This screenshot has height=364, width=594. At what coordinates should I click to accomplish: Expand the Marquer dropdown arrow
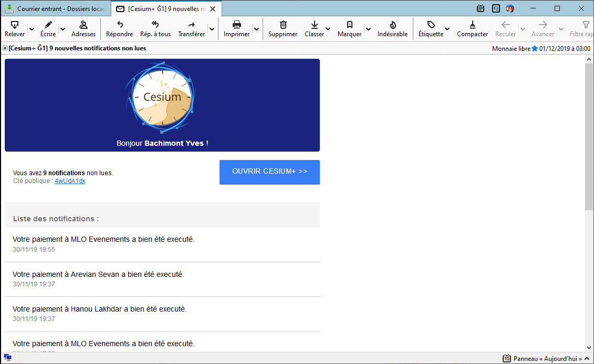(x=368, y=29)
